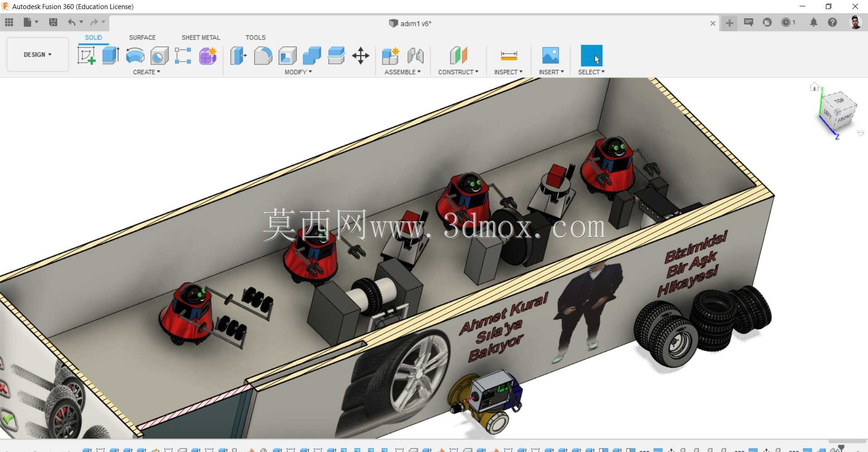Switch to the SURFACE tab
Viewport: 868px width, 452px height.
(x=142, y=38)
